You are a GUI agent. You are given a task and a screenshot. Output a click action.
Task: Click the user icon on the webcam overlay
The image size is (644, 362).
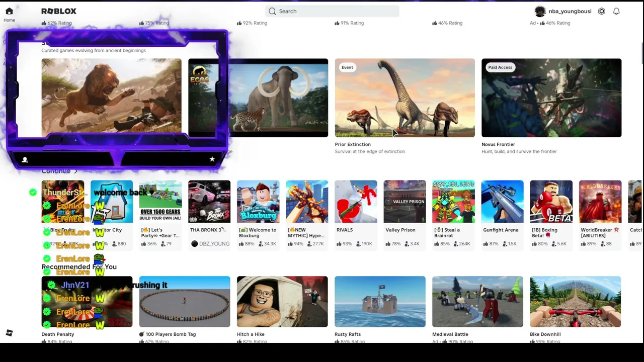point(25,160)
